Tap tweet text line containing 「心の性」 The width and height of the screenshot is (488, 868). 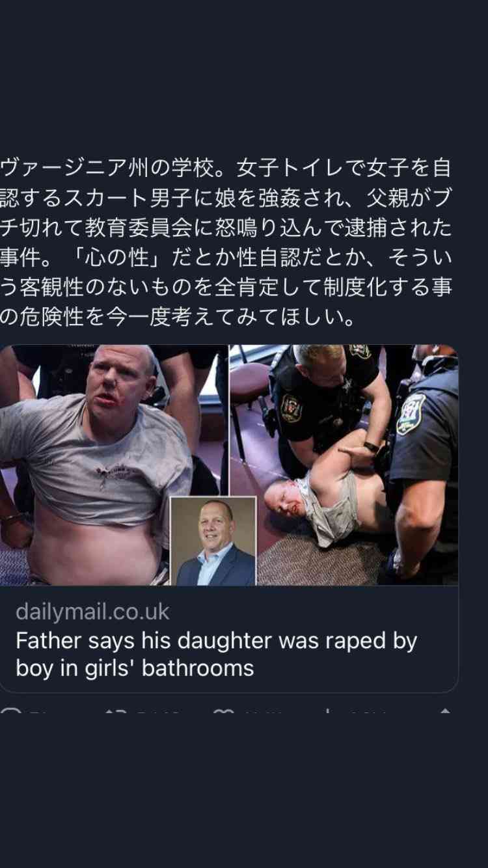(x=226, y=258)
